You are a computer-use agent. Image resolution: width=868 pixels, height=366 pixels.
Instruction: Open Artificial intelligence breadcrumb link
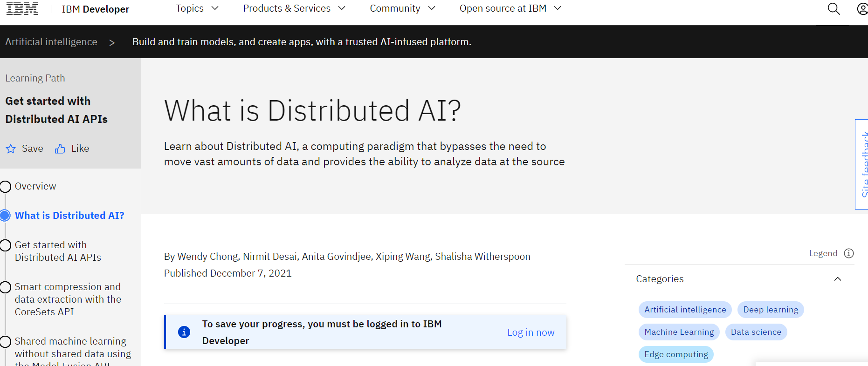51,42
